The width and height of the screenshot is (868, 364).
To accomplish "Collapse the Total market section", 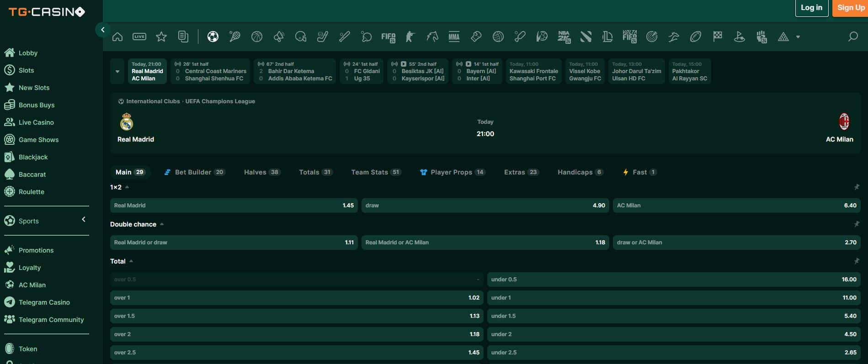I will click(x=131, y=261).
